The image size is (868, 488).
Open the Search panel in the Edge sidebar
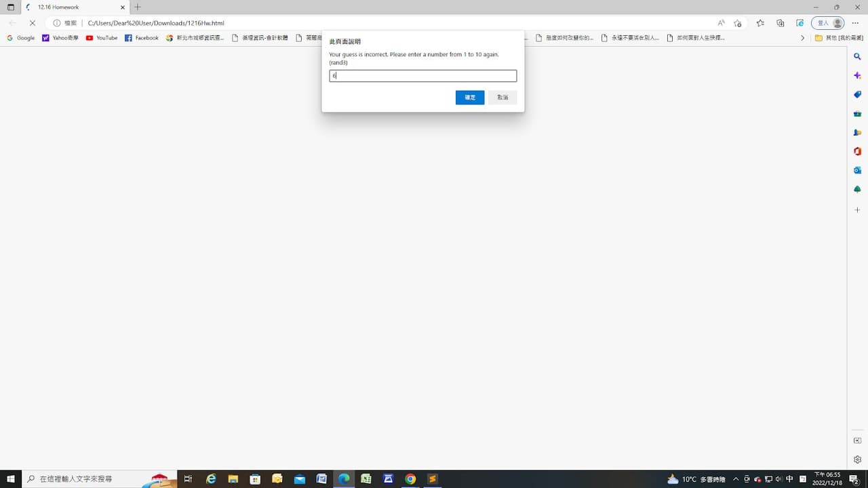point(857,56)
